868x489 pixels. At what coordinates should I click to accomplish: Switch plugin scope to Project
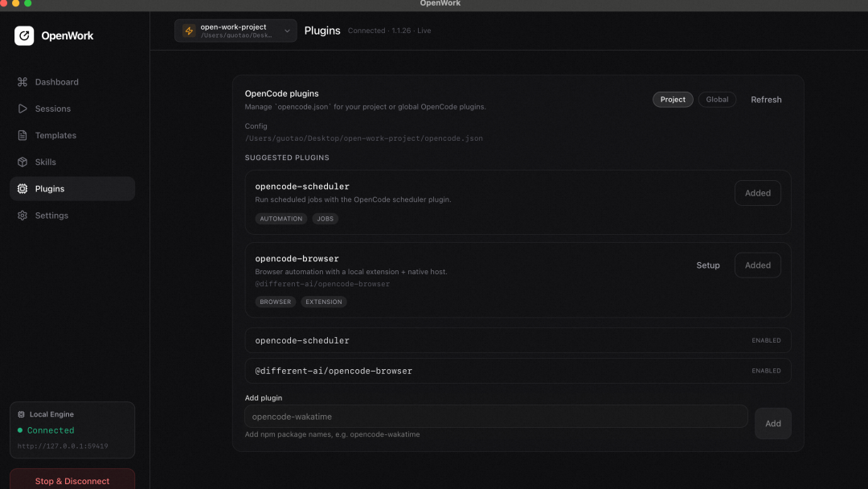(673, 100)
